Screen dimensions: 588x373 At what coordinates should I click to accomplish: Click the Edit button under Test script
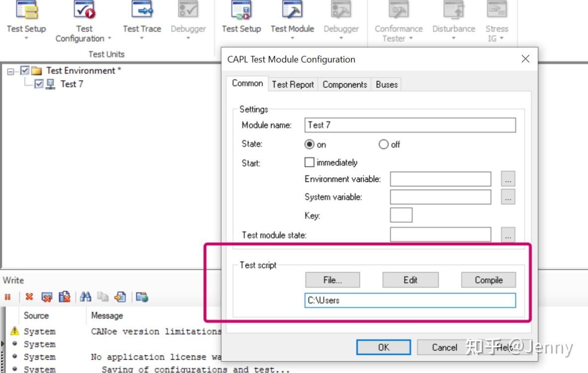coord(410,280)
